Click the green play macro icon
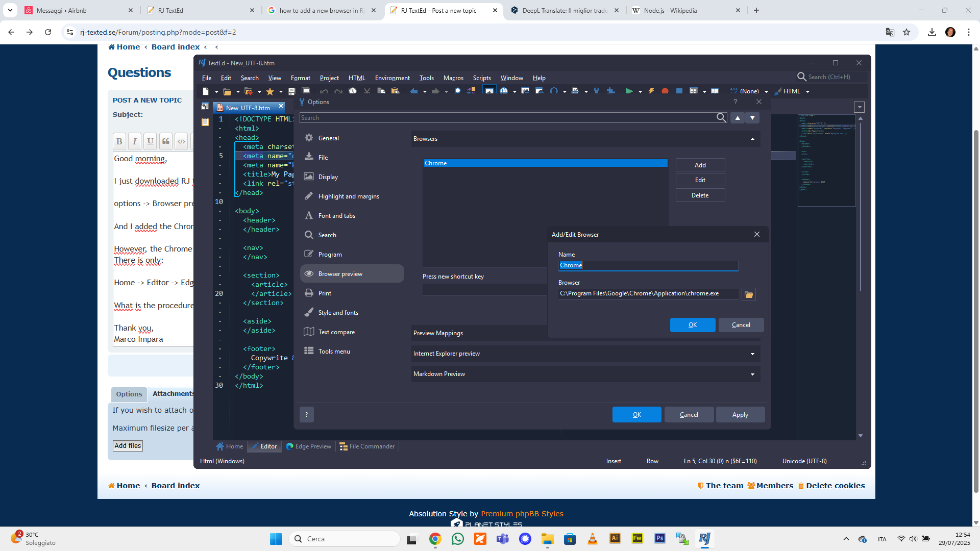Viewport: 980px width, 551px height. [629, 91]
